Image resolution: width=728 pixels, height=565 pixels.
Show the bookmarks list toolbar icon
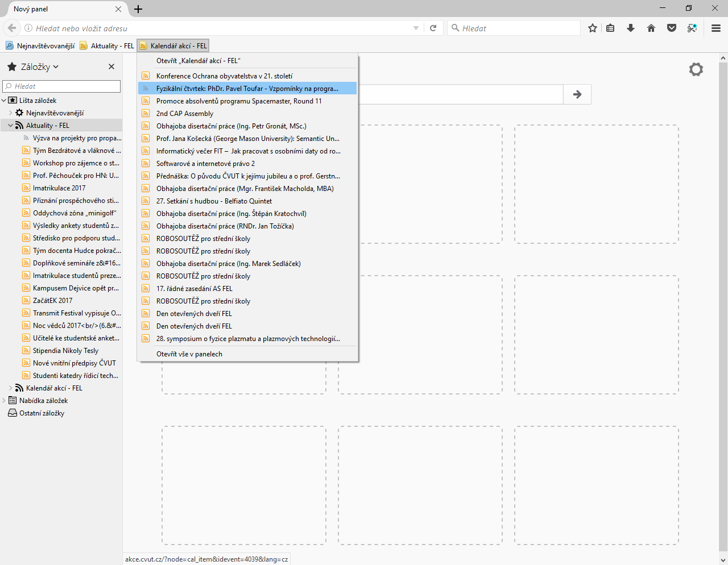click(610, 28)
